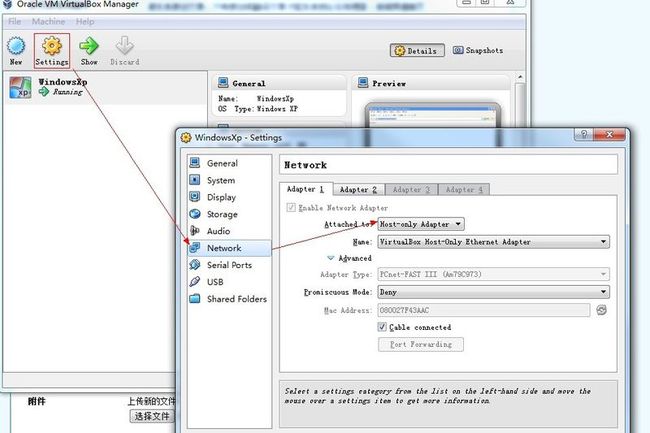
Task: Open Settings from the VirtualBox toolbar
Action: (52, 51)
